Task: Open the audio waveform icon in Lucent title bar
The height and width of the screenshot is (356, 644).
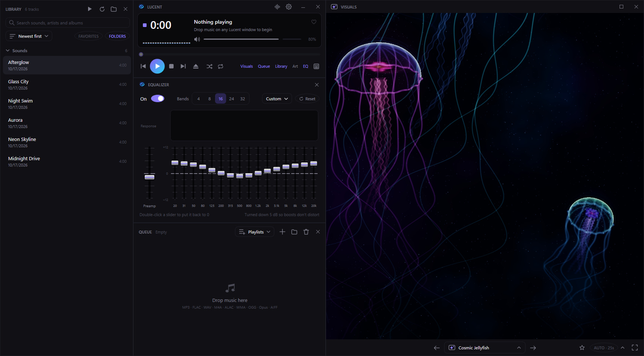Action: click(277, 7)
